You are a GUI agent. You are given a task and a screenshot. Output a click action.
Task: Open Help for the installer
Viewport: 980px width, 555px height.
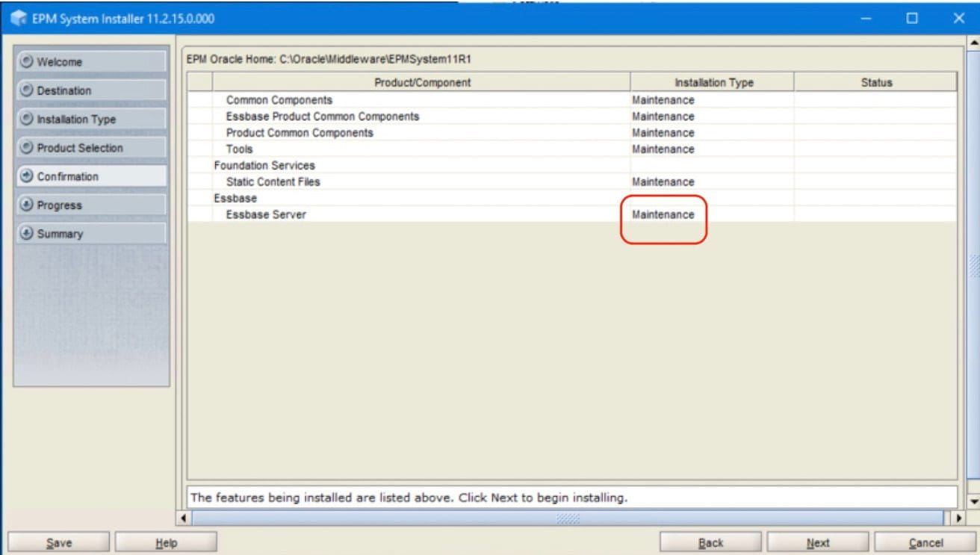(x=166, y=543)
